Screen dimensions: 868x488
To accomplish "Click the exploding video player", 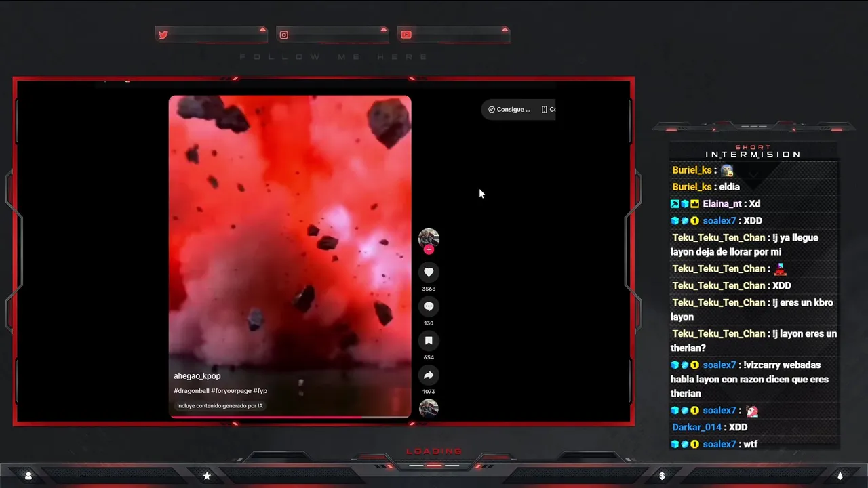I will [290, 256].
